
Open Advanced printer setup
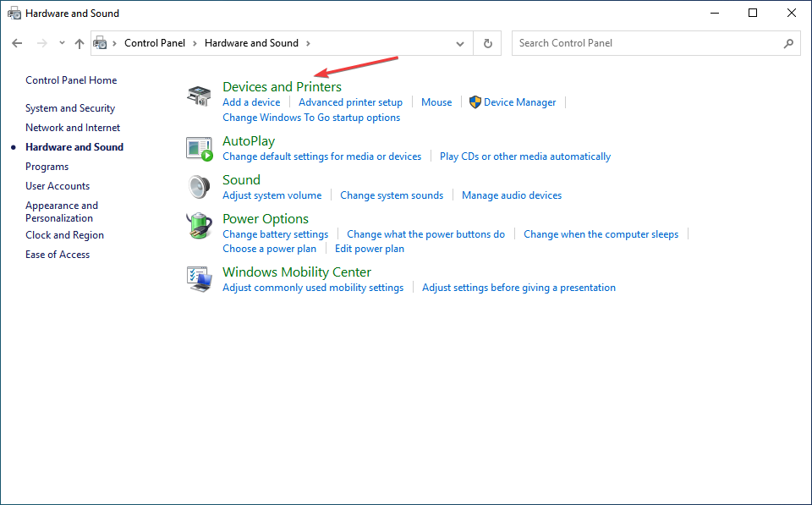click(x=350, y=102)
